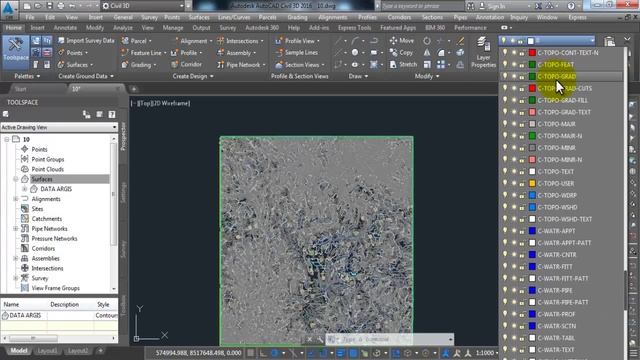Click the red color swatch of C-TOPO-CONT-TEXT-N
The height and width of the screenshot is (360, 640).
tap(532, 53)
